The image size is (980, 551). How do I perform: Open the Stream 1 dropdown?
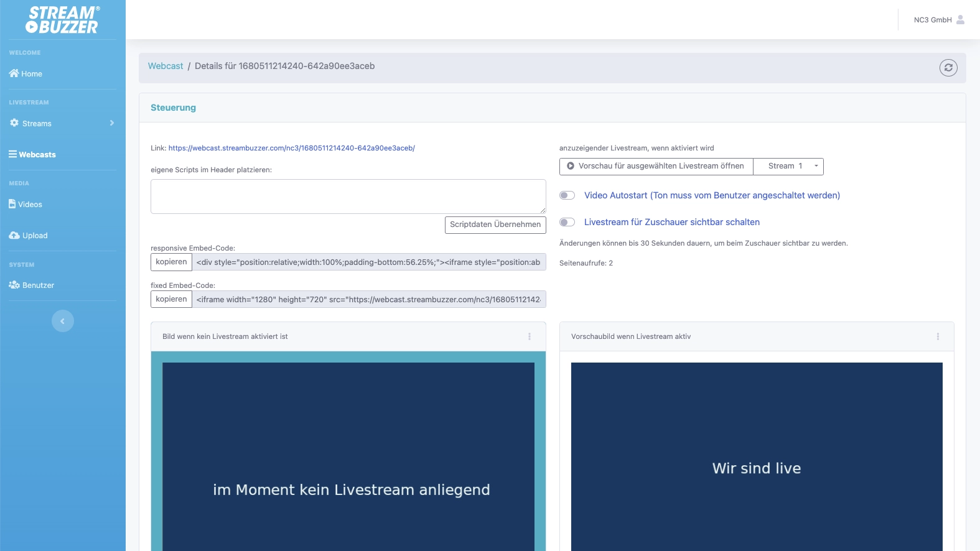pos(788,166)
